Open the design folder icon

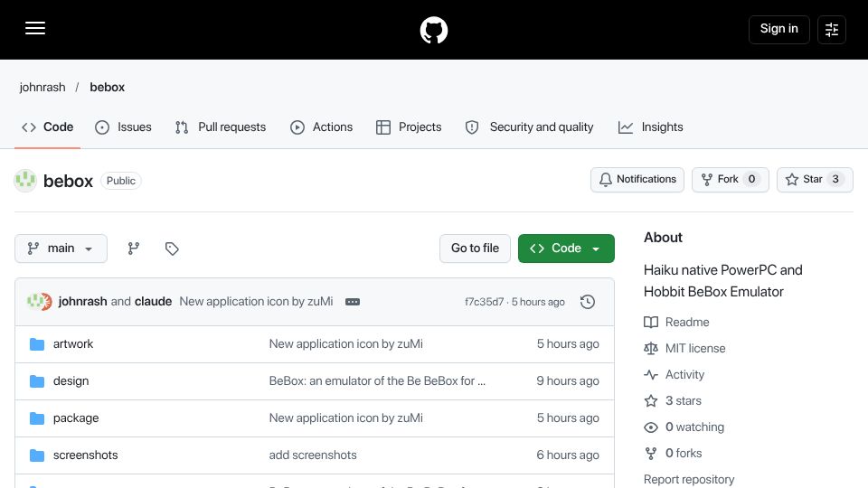click(x=37, y=381)
